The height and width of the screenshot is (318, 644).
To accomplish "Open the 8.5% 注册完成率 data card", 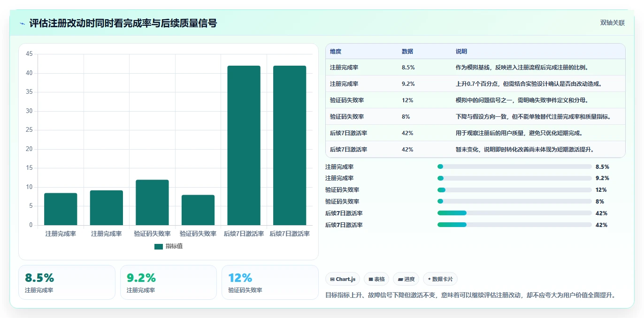I will pyautogui.click(x=67, y=282).
